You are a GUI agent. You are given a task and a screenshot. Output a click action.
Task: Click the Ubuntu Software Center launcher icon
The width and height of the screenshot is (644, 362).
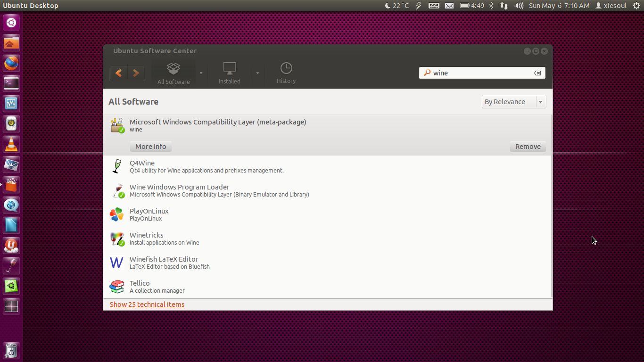tap(11, 185)
